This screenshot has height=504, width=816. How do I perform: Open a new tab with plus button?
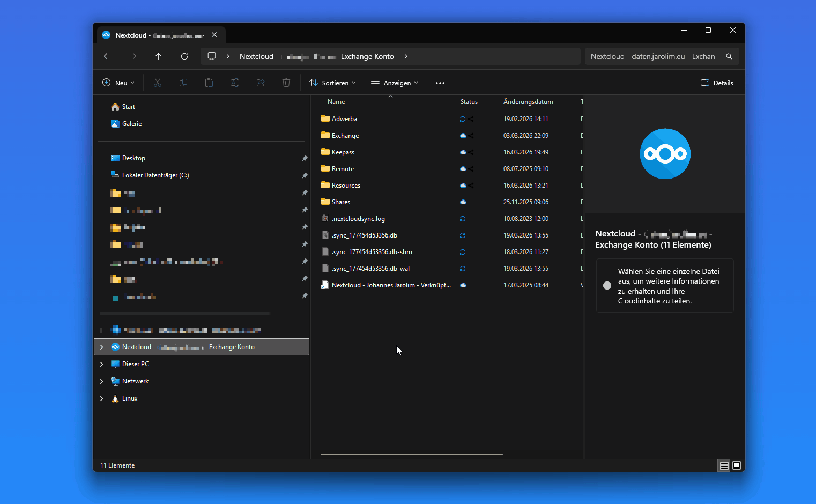238,35
